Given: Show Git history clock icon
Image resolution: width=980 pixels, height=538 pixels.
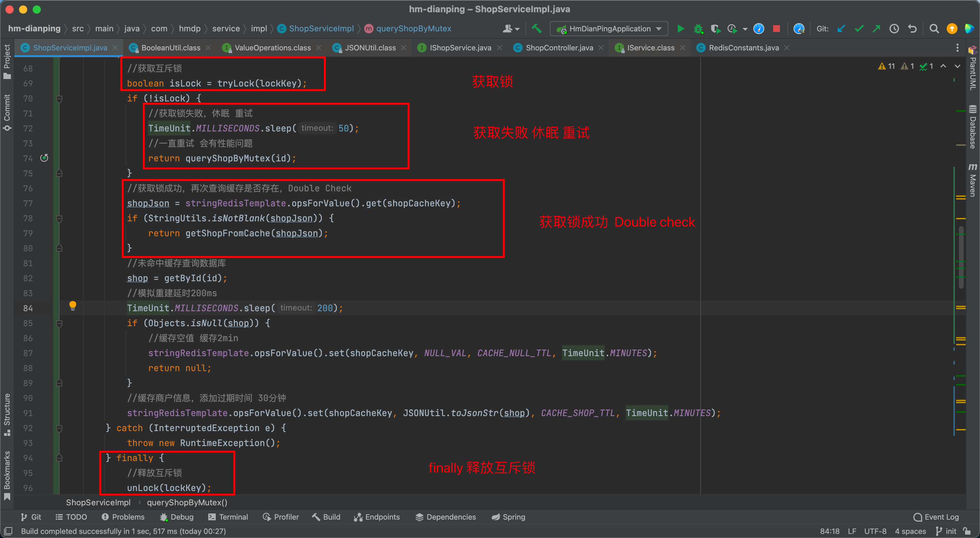Looking at the screenshot, I should click(894, 29).
